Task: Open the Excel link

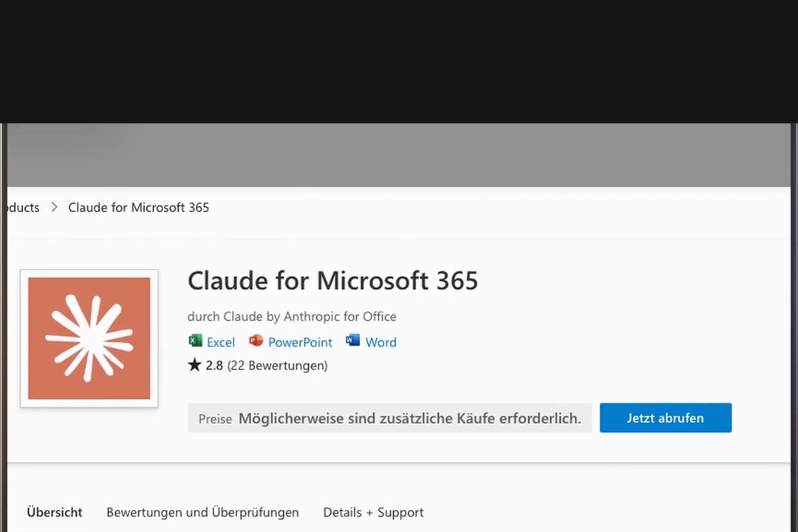Action: point(220,342)
